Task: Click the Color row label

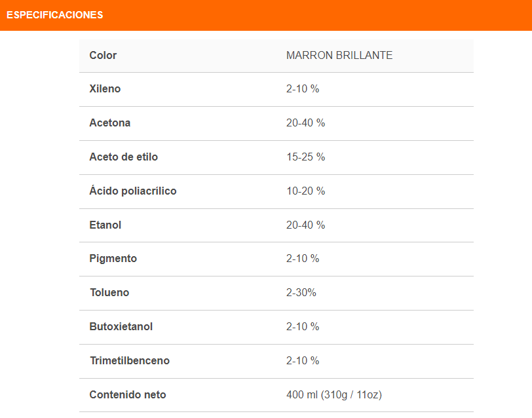Action: coord(103,56)
